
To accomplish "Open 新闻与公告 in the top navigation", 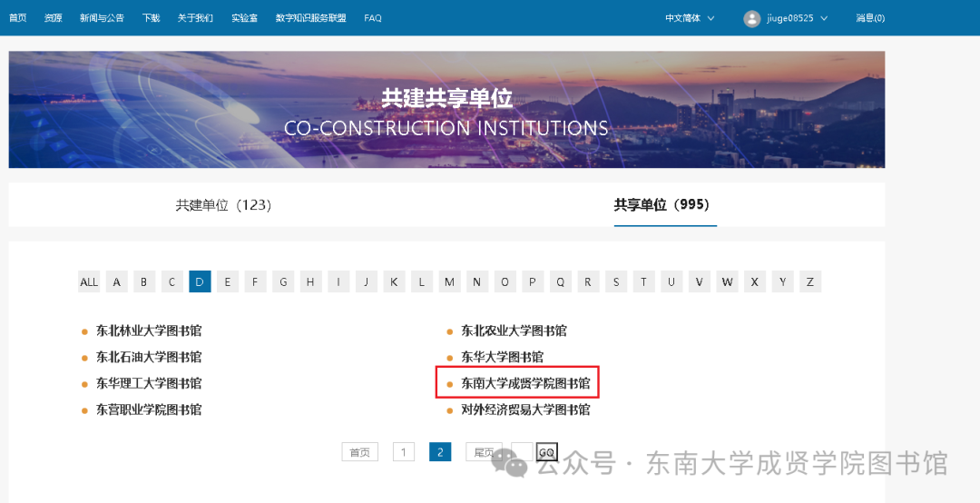I will (x=102, y=18).
